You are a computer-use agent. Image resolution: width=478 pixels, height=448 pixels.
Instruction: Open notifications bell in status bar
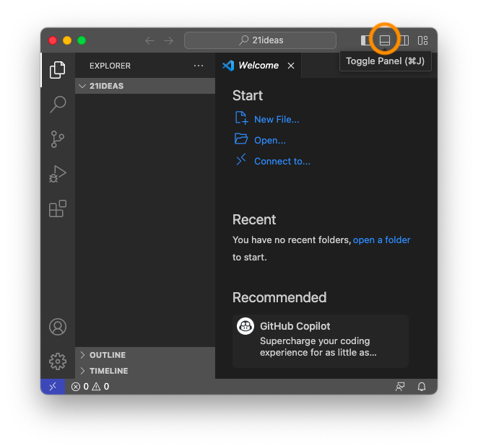422,387
